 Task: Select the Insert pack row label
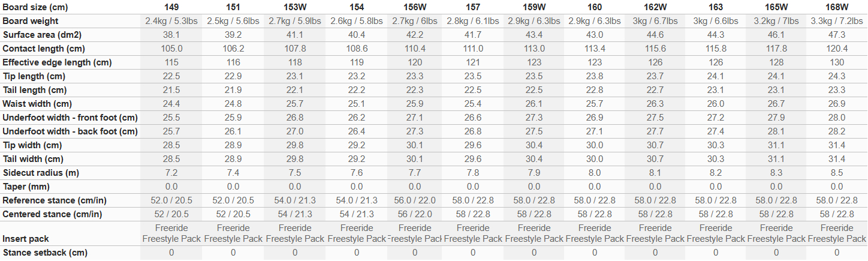click(x=26, y=239)
